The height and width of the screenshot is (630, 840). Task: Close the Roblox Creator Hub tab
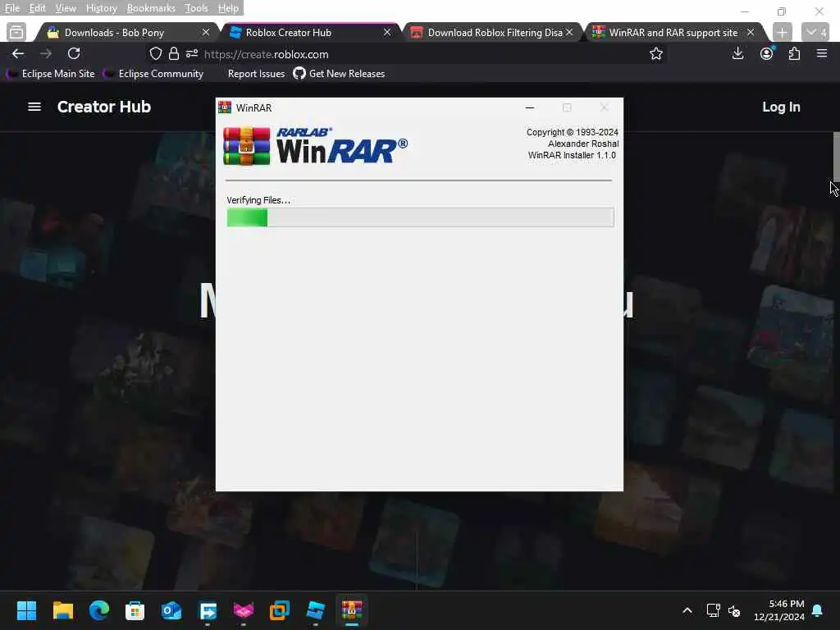387,33
